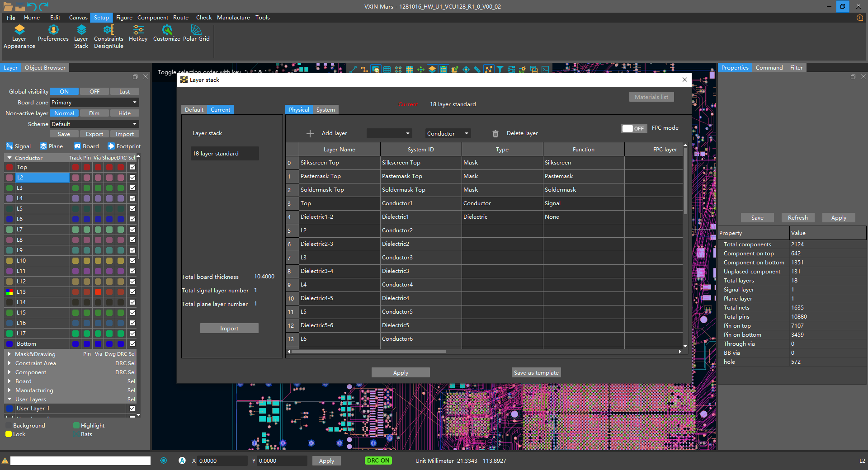Click the L13 multicolor layer swatch
The height and width of the screenshot is (470, 868).
coord(9,292)
